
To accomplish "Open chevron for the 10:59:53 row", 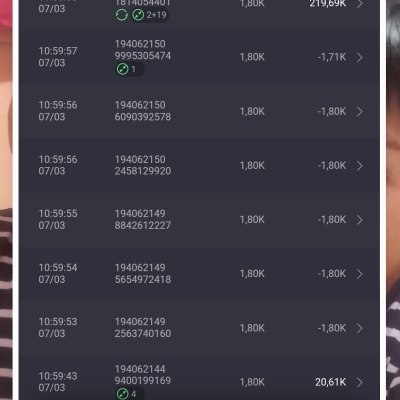I will [360, 328].
